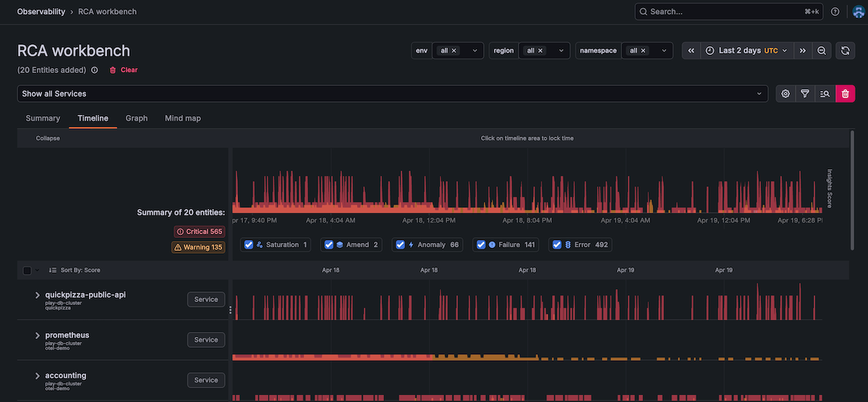The height and width of the screenshot is (402, 868).
Task: Toggle Amend checkbox
Action: [328, 245]
